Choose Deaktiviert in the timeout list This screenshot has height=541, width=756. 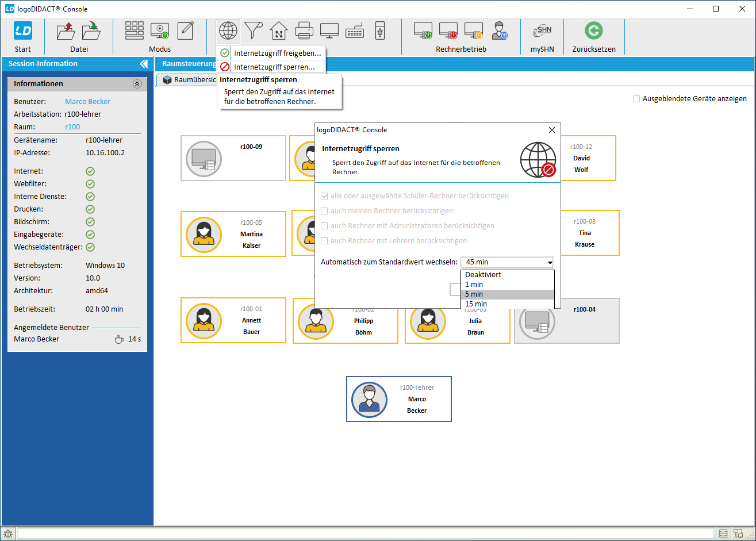(508, 275)
